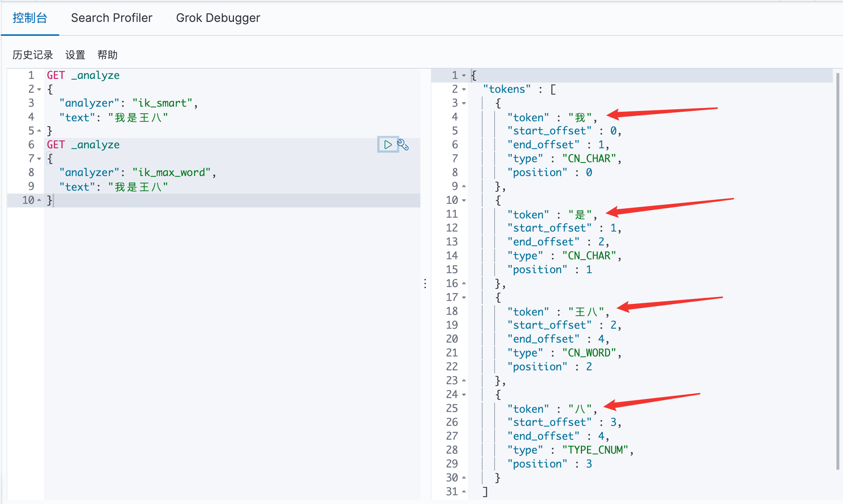
Task: Click the 帮助 help link
Action: (x=107, y=55)
